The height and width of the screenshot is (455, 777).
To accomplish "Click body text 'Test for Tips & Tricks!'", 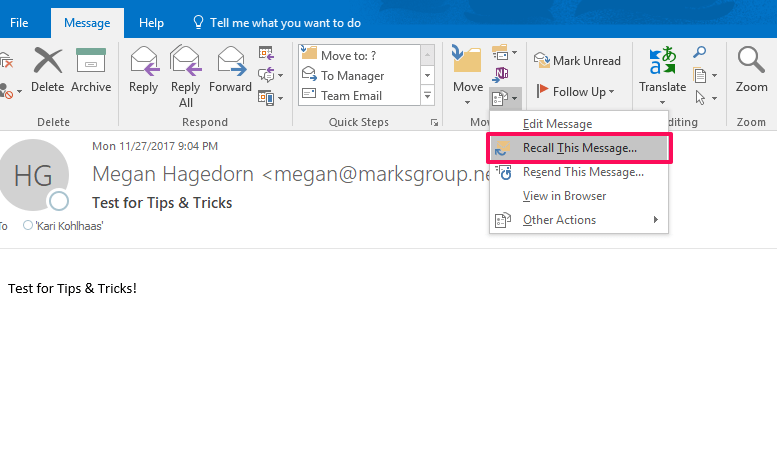I will [x=72, y=288].
